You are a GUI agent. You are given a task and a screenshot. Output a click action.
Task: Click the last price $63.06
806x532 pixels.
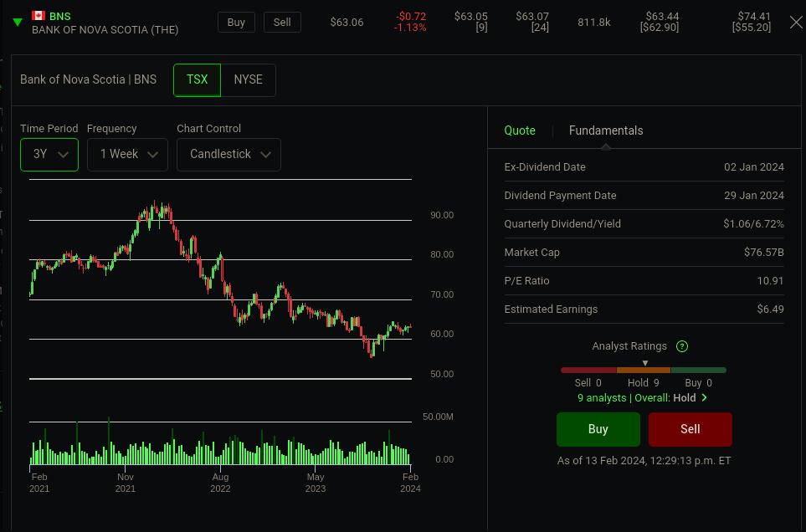(347, 22)
